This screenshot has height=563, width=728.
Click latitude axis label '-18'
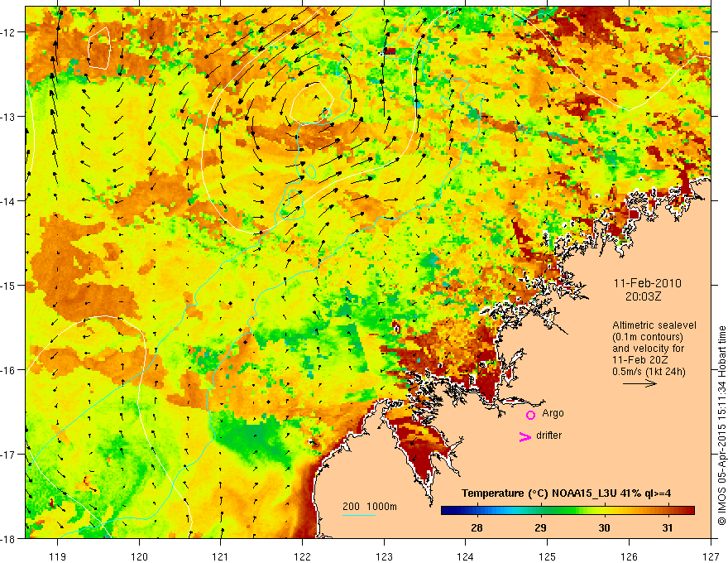pos(8,538)
